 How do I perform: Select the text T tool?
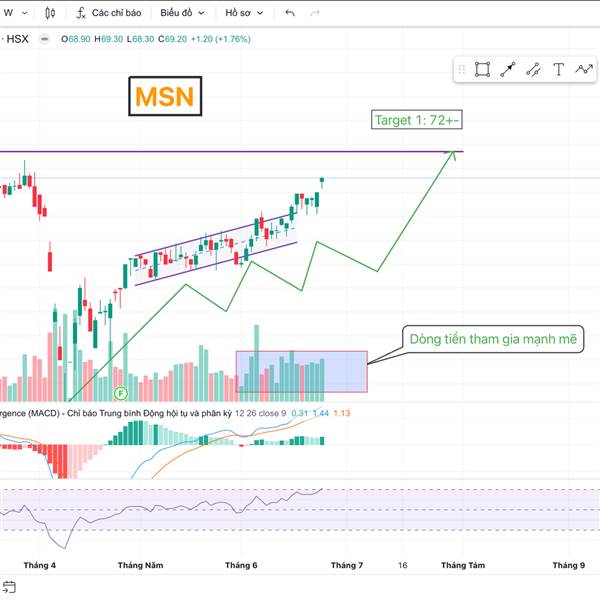click(558, 70)
